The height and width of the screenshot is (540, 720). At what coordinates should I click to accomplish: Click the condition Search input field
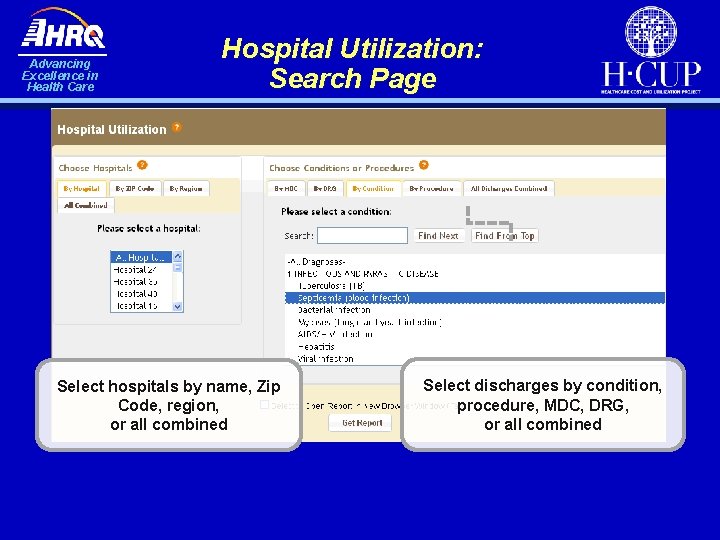[x=362, y=236]
